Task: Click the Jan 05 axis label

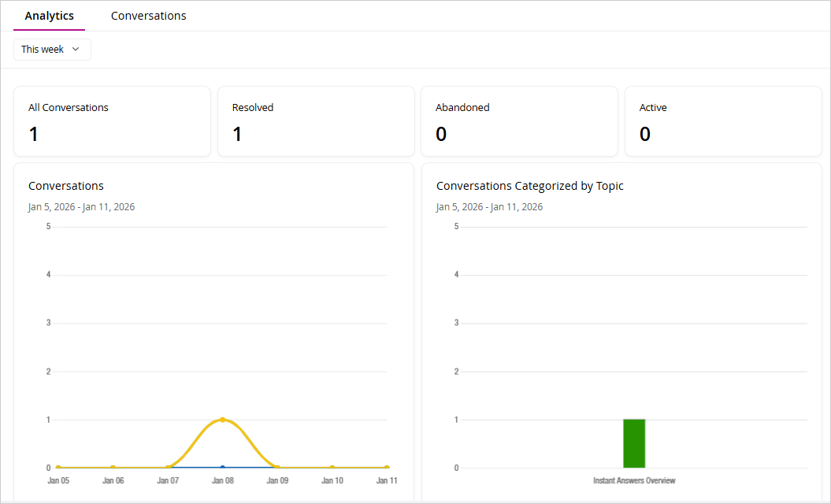Action: (x=58, y=480)
